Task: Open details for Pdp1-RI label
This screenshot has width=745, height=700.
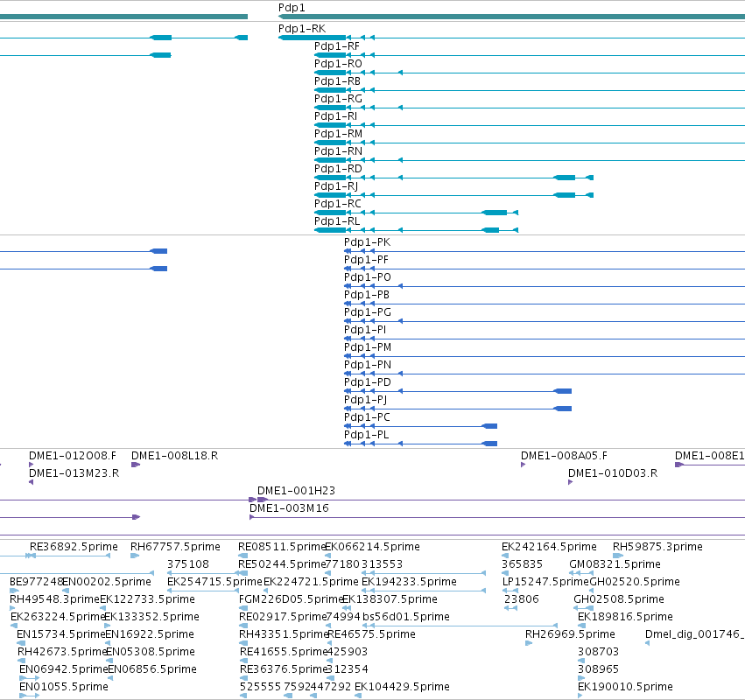Action: pyautogui.click(x=335, y=116)
